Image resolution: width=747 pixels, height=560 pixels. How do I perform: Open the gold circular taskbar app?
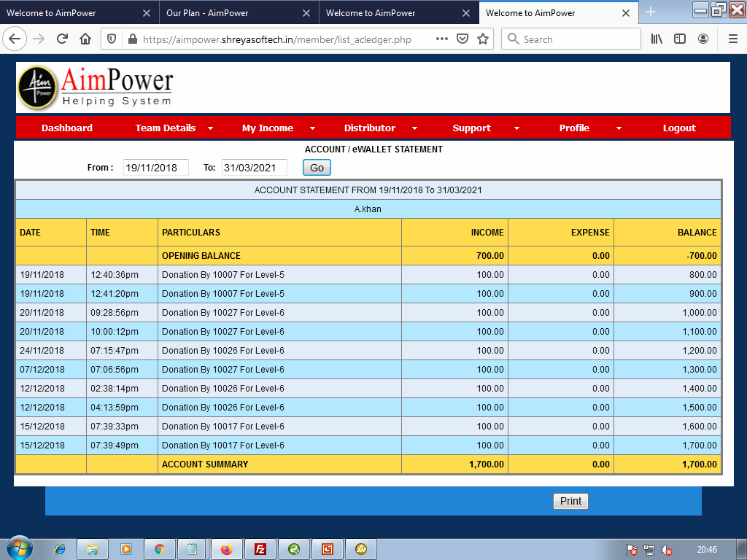pyautogui.click(x=360, y=550)
